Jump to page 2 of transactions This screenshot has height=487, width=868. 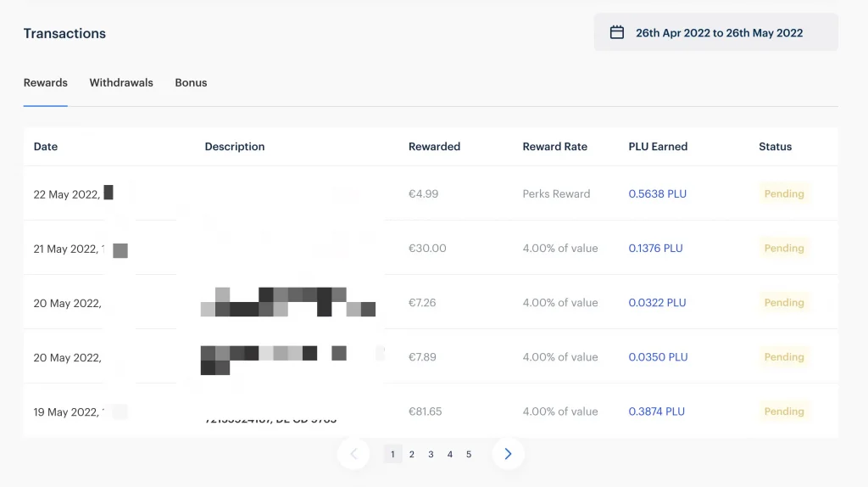click(x=412, y=455)
